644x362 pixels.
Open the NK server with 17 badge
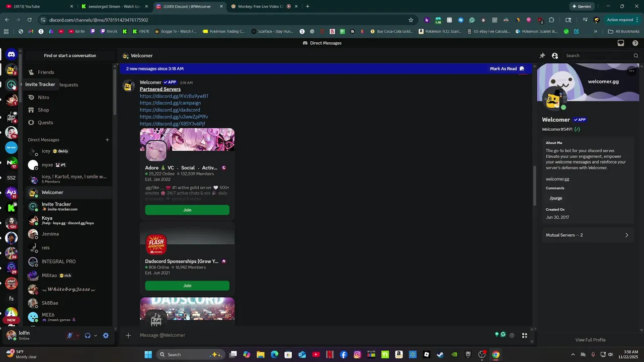point(11,162)
